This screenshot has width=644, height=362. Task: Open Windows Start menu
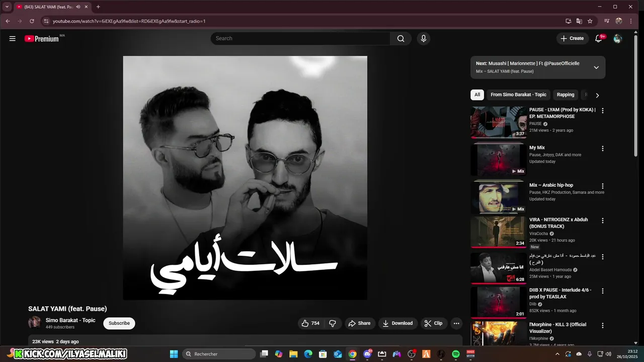[174, 354]
